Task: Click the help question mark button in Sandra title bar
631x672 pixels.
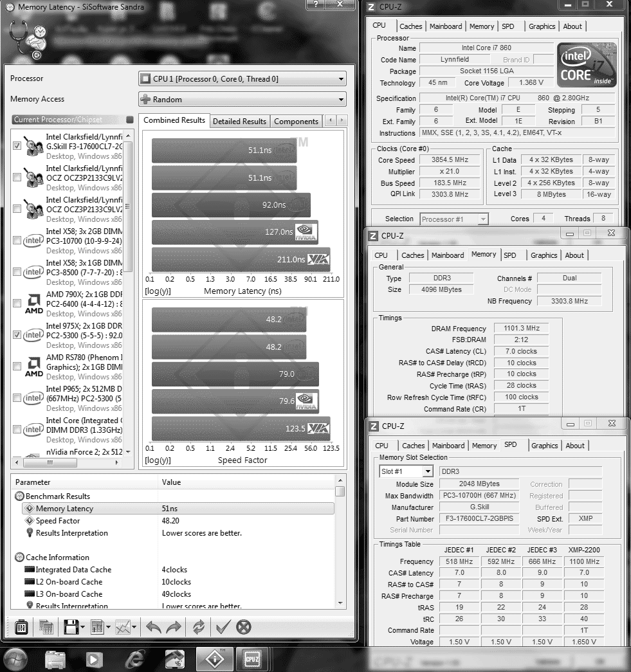Action: coord(316,5)
